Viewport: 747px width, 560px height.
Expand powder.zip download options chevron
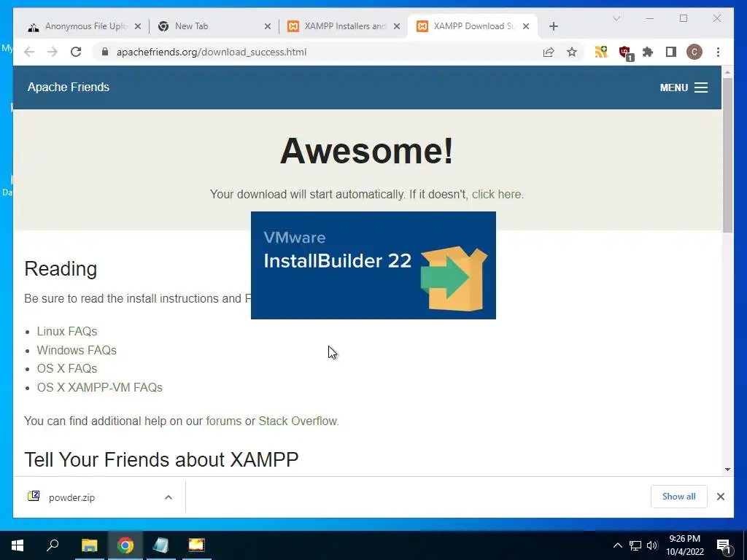[169, 497]
